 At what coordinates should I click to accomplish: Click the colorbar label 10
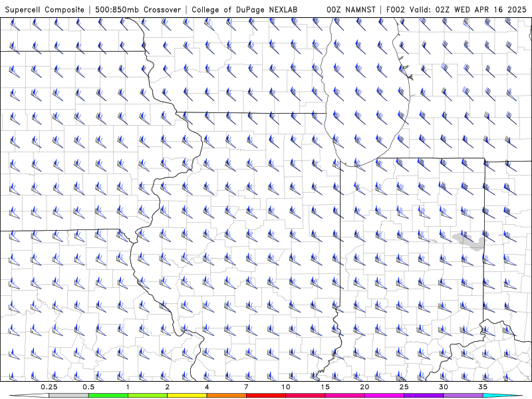(x=286, y=387)
